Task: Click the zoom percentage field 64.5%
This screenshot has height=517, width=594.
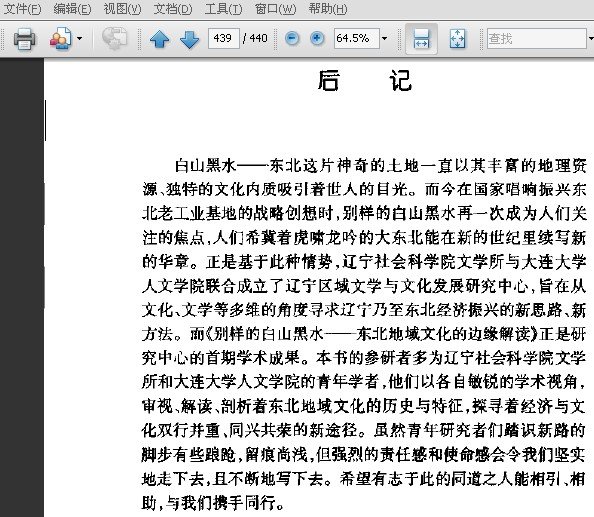Action: 356,38
